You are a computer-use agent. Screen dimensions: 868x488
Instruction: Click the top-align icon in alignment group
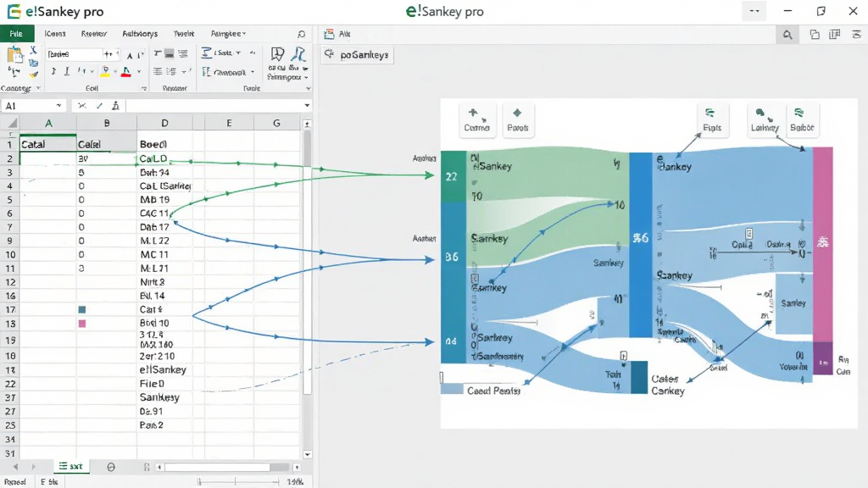point(158,53)
